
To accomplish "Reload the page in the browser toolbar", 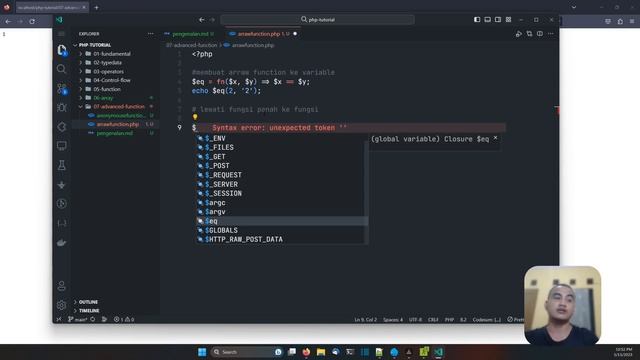I will tap(32, 21).
